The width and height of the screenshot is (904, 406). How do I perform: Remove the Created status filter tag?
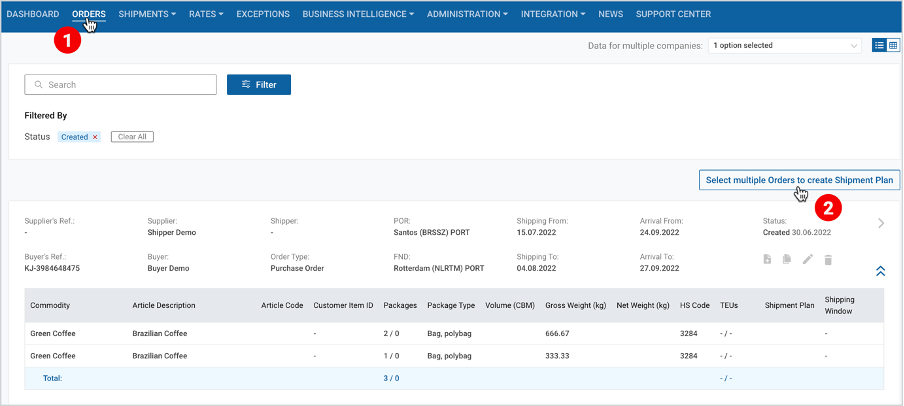click(x=95, y=137)
